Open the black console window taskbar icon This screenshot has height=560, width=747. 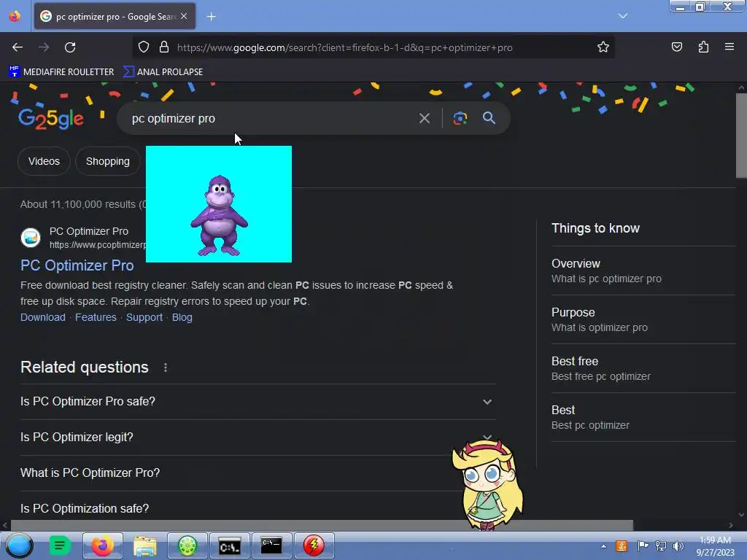pos(271,545)
